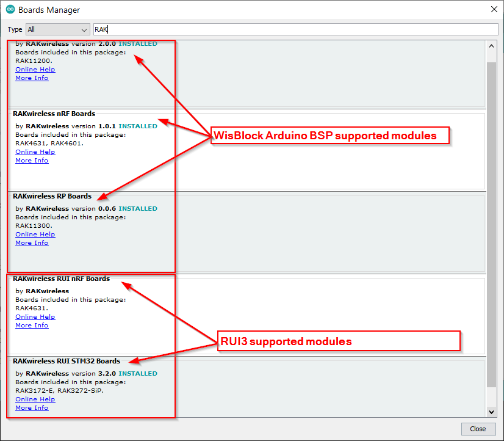
Task: Select the RAKwireless RUI nRF Boards title
Action: tap(62, 279)
